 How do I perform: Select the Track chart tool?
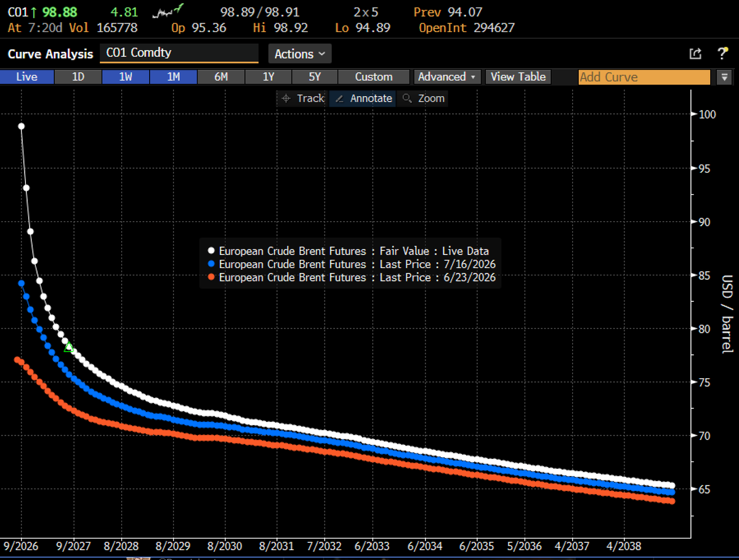302,99
